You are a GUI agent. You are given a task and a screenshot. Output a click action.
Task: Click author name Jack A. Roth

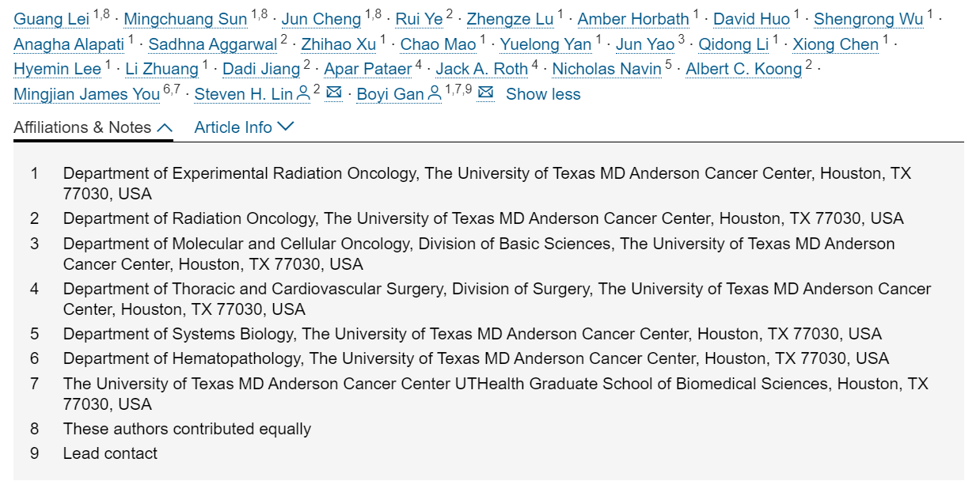click(481, 69)
